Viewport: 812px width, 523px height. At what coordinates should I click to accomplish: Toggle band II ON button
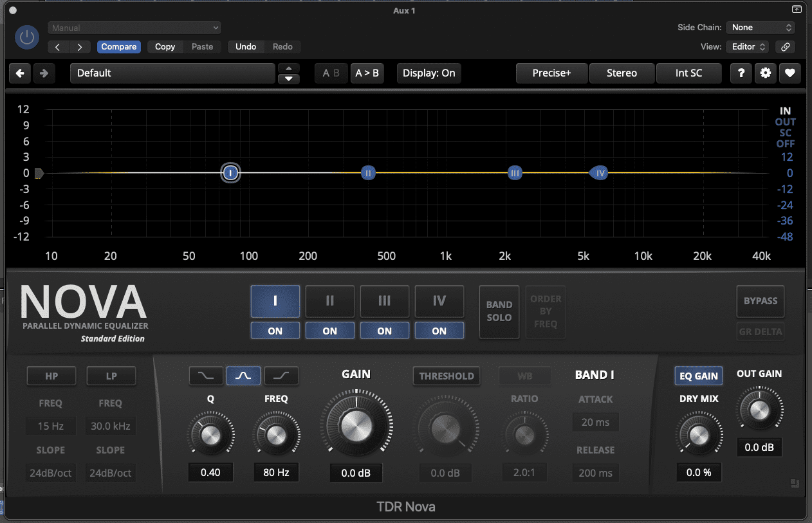[x=329, y=331]
